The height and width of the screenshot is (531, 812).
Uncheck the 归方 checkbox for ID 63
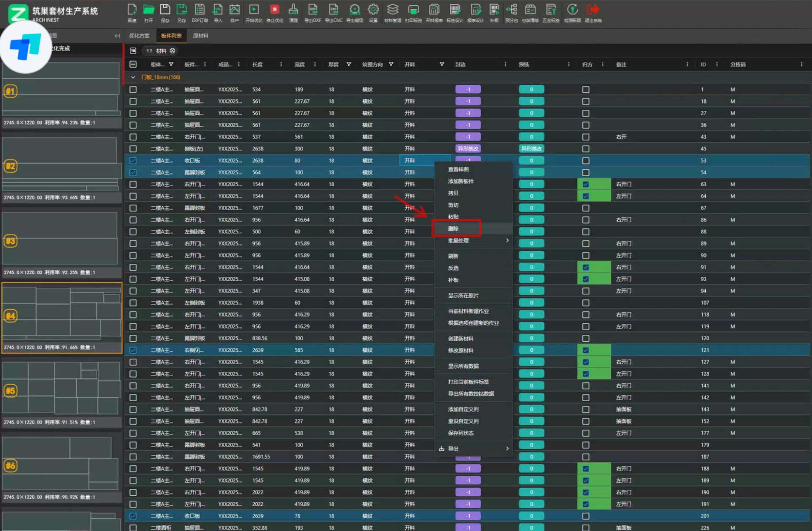click(x=586, y=185)
